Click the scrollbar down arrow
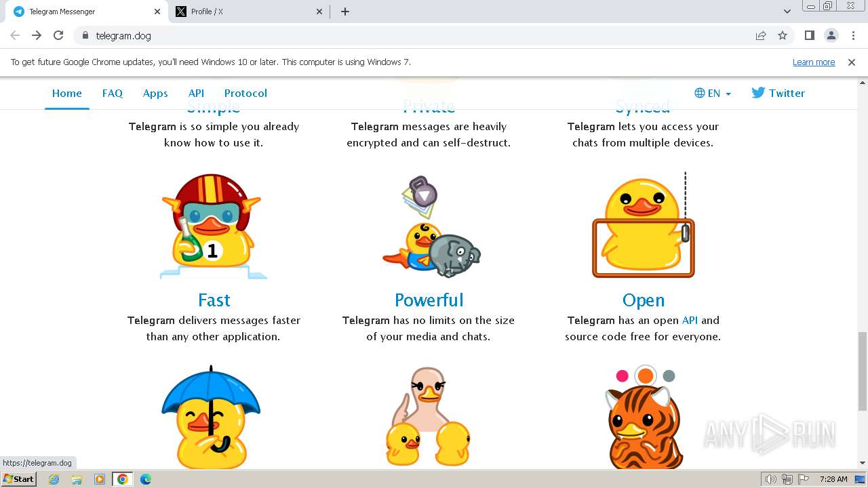The width and height of the screenshot is (868, 488). [x=863, y=464]
